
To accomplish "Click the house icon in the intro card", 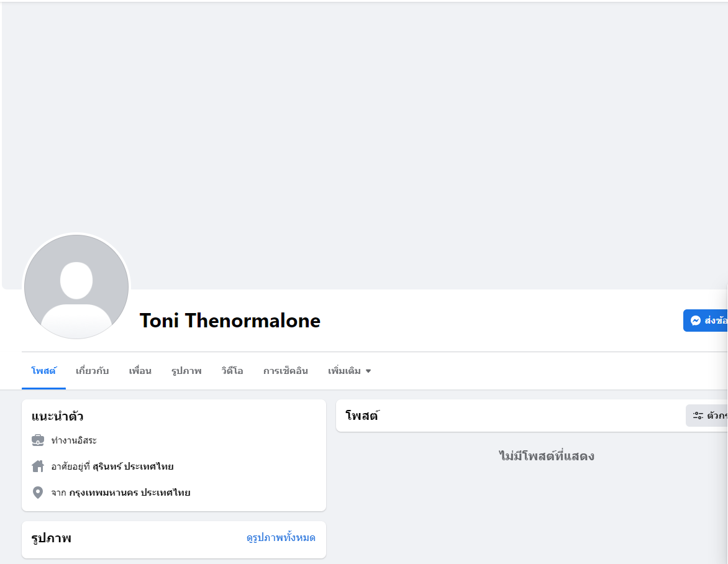I will point(38,466).
